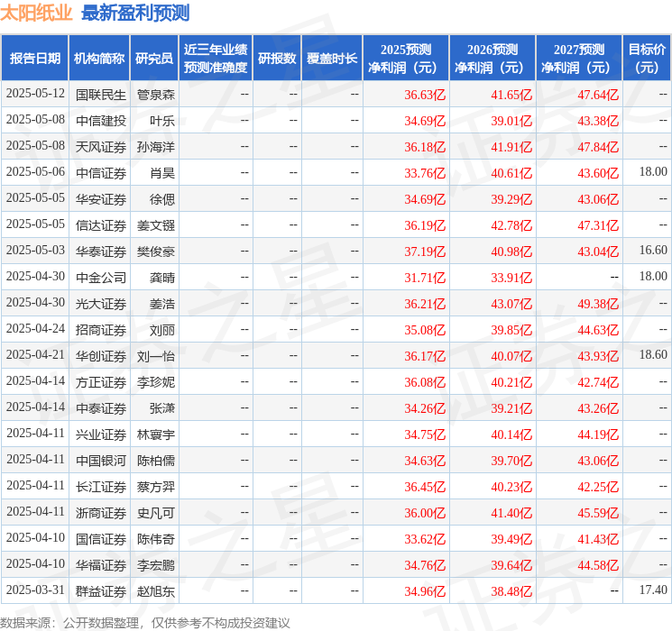This screenshot has height=631, width=672.
Task: Select the 中国银河 institution cell
Action: click(x=101, y=461)
